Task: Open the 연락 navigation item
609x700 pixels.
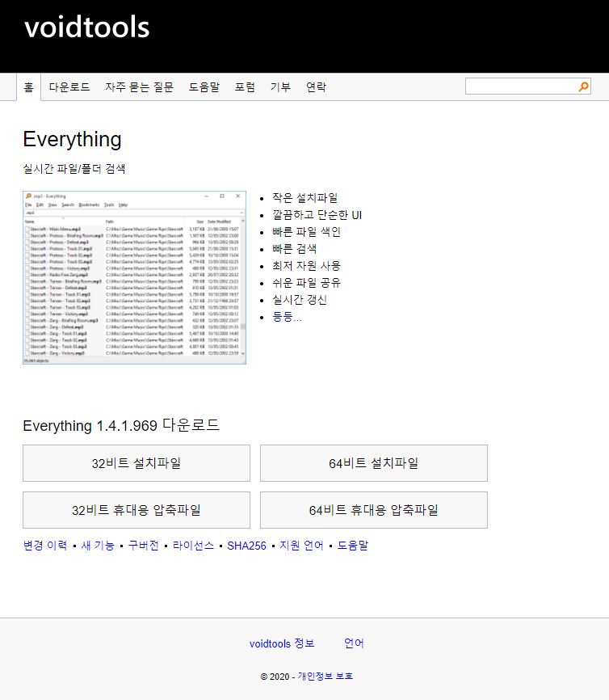Action: 316,87
